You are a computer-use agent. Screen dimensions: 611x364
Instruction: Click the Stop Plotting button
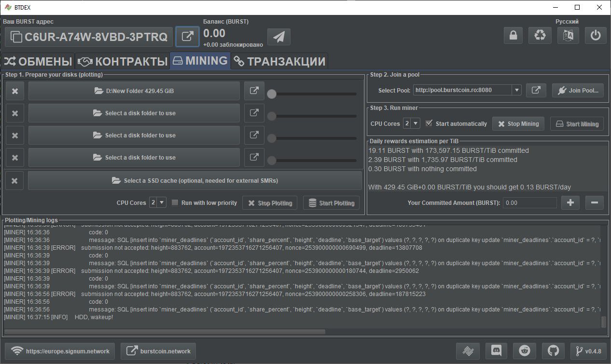pos(270,203)
